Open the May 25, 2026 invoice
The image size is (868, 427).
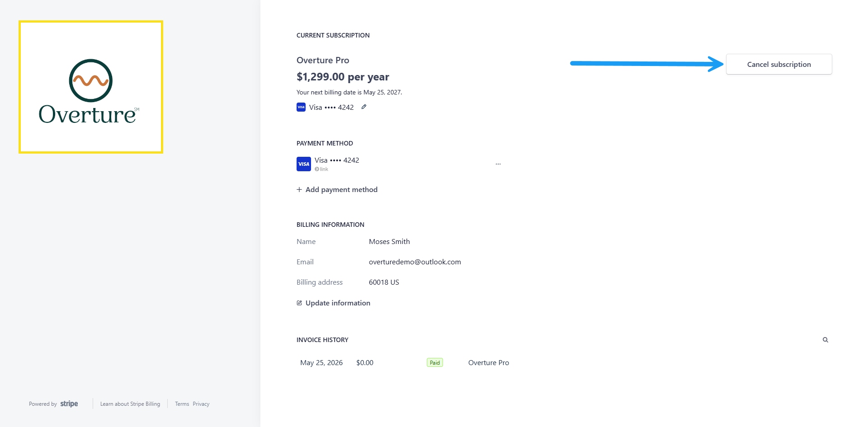click(x=321, y=362)
